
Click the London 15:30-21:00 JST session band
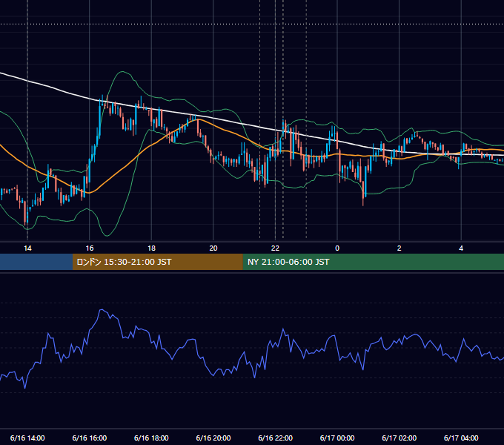pyautogui.click(x=157, y=262)
